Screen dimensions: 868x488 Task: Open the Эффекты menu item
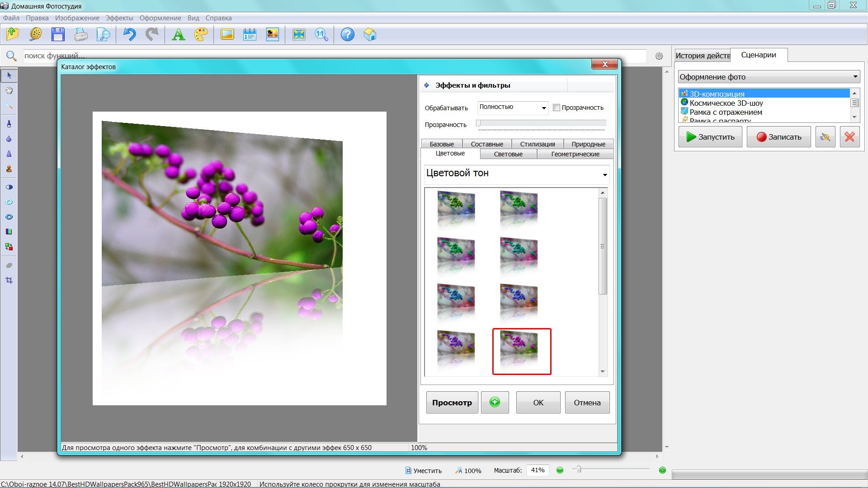pos(118,18)
